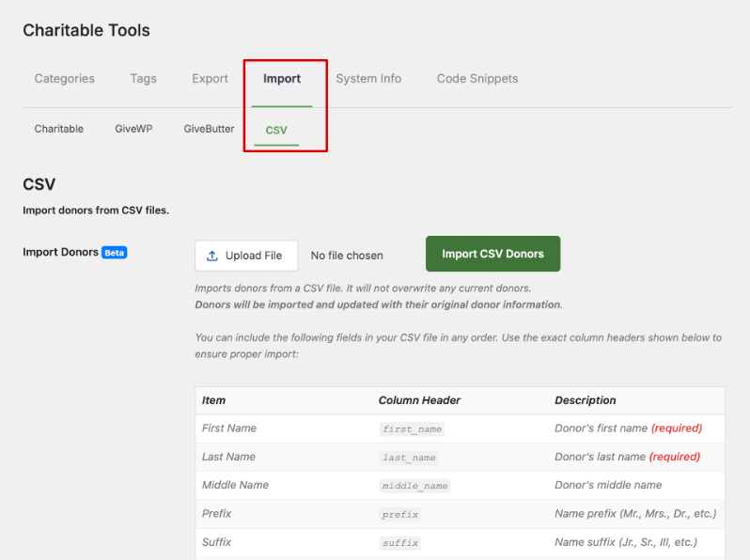The image size is (750, 560).
Task: Click the 'Prefix' item cell
Action: pyautogui.click(x=216, y=514)
